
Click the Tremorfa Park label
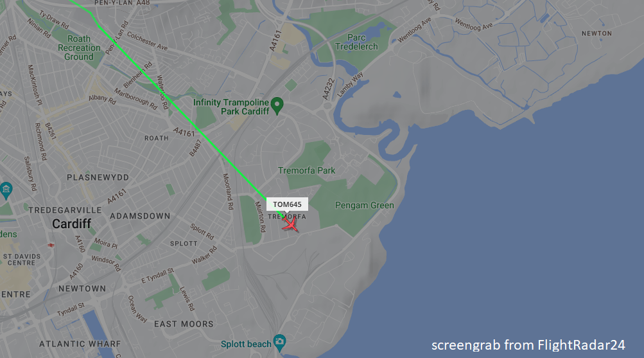pyautogui.click(x=306, y=170)
